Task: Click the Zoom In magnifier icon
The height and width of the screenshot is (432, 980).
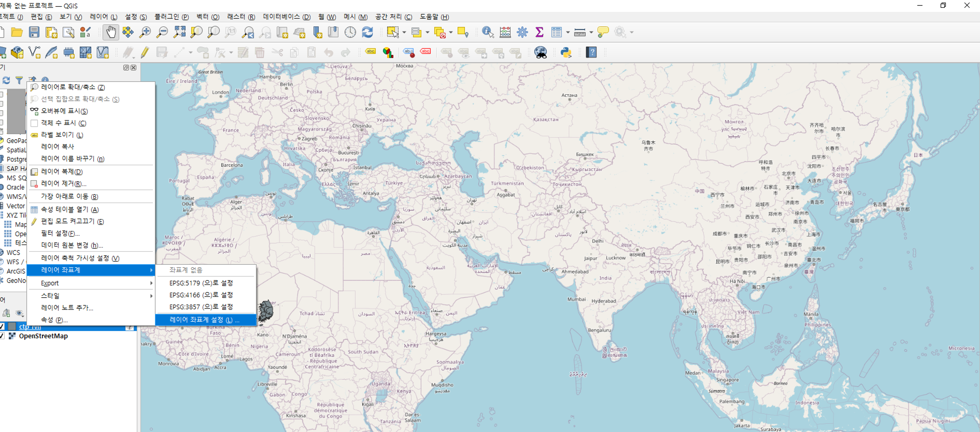Action: tap(145, 32)
